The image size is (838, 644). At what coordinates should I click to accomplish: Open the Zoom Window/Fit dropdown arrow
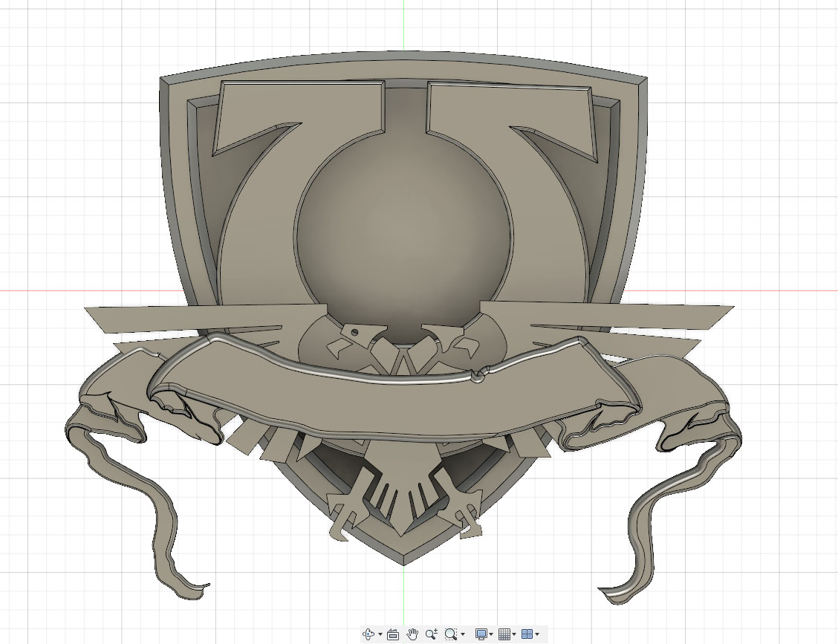[x=463, y=634]
